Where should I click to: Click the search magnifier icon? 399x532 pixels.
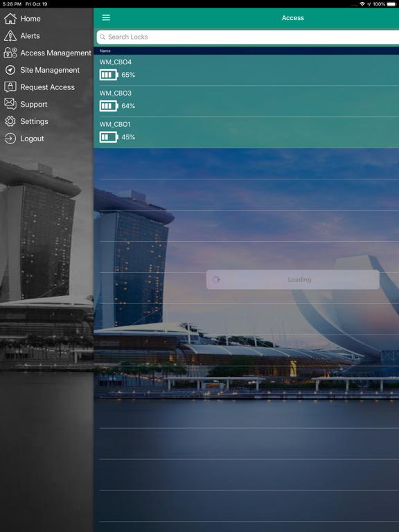pyautogui.click(x=103, y=37)
